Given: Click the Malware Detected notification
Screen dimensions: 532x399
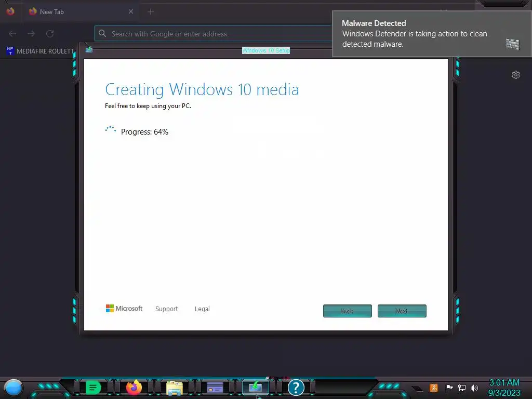Looking at the screenshot, I should (432, 34).
